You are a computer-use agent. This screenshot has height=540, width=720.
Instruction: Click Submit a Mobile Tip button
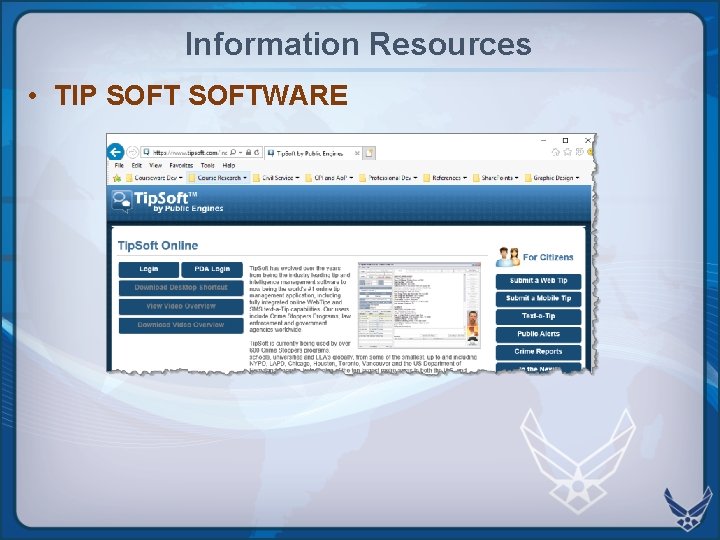click(538, 299)
